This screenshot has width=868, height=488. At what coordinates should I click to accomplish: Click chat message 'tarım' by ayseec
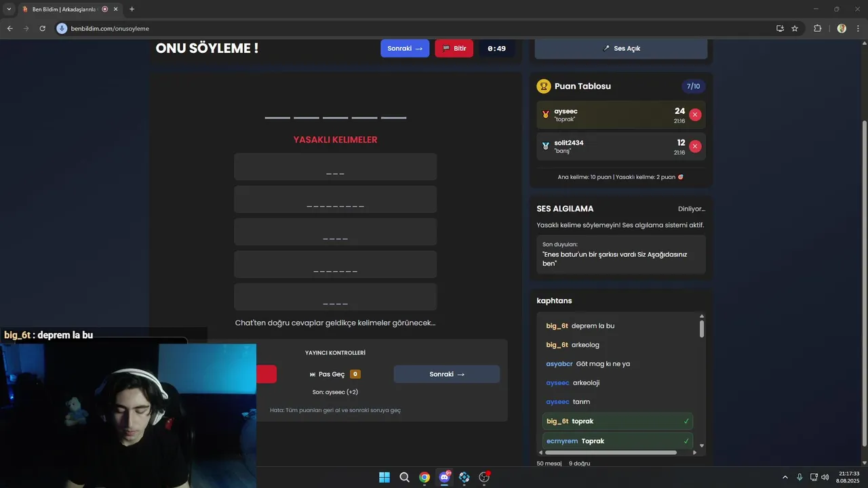pyautogui.click(x=581, y=402)
